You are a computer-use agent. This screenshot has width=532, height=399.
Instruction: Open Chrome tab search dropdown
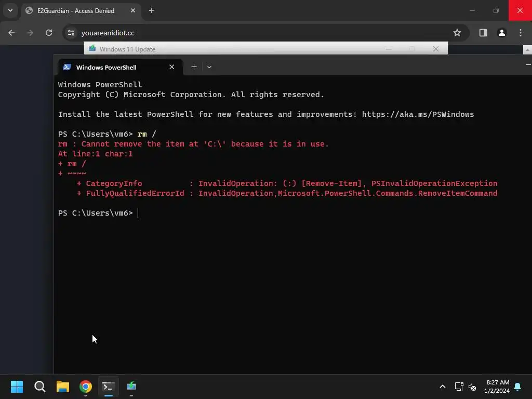10,10
